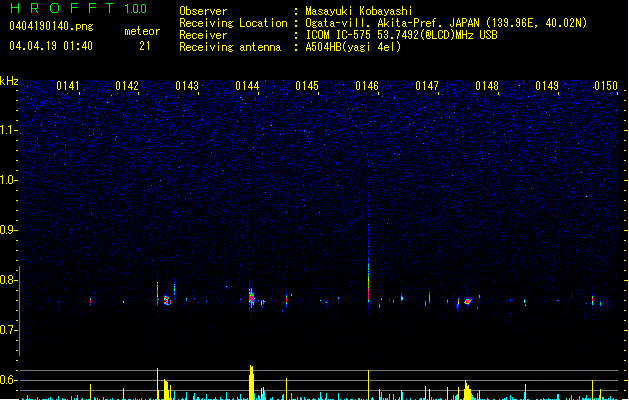Click the A504HB(yagi 4el) antenna text
This screenshot has height=400, width=629.
coord(353,47)
